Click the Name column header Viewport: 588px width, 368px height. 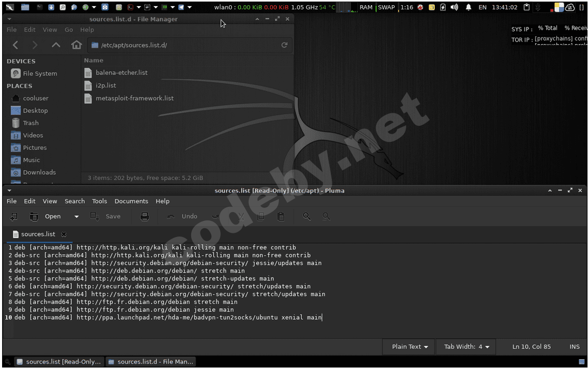click(x=93, y=60)
